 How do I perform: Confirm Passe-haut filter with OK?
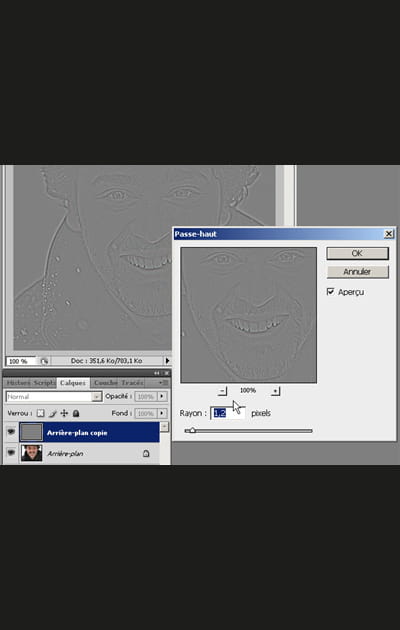pyautogui.click(x=357, y=253)
